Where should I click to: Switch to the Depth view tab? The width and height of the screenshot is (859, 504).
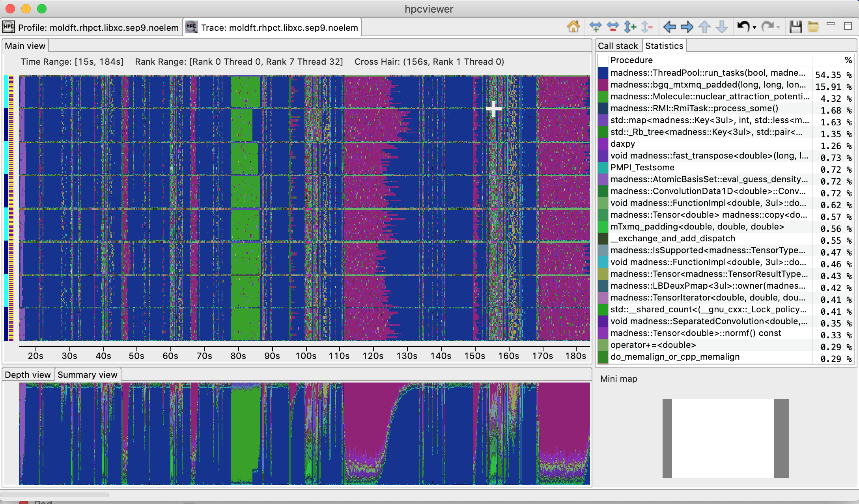coord(28,375)
